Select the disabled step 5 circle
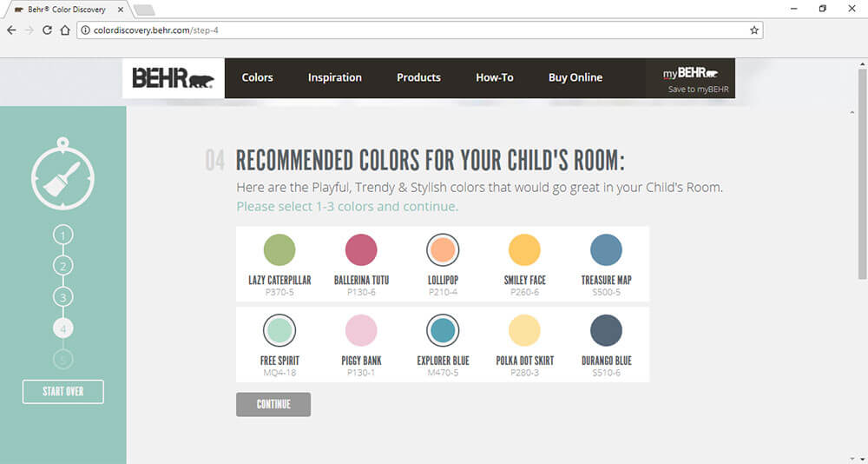868x464 pixels. 63,360
